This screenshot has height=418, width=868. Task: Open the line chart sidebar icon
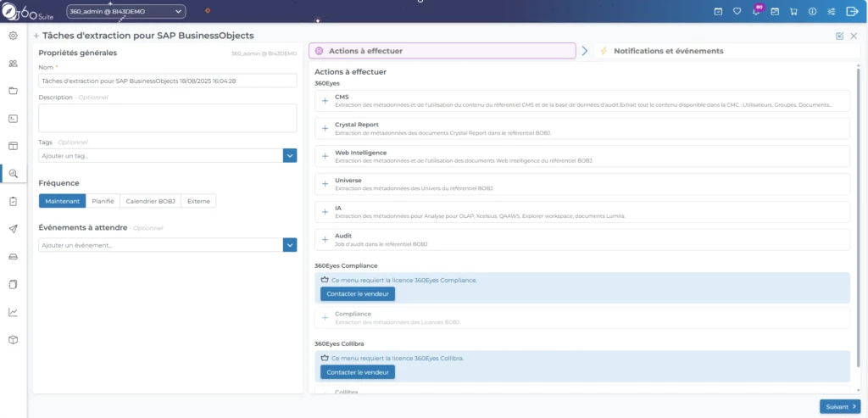(13, 312)
